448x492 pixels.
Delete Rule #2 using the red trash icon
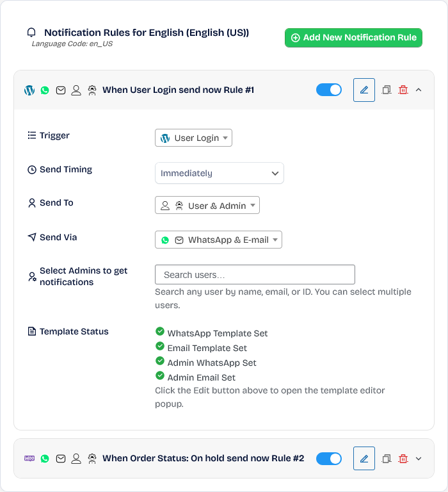403,459
